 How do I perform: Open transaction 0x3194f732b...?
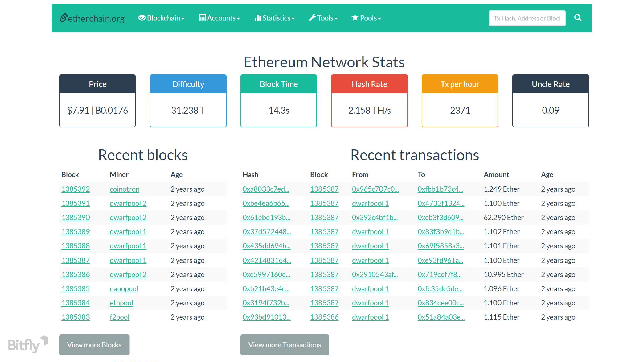[x=266, y=303]
